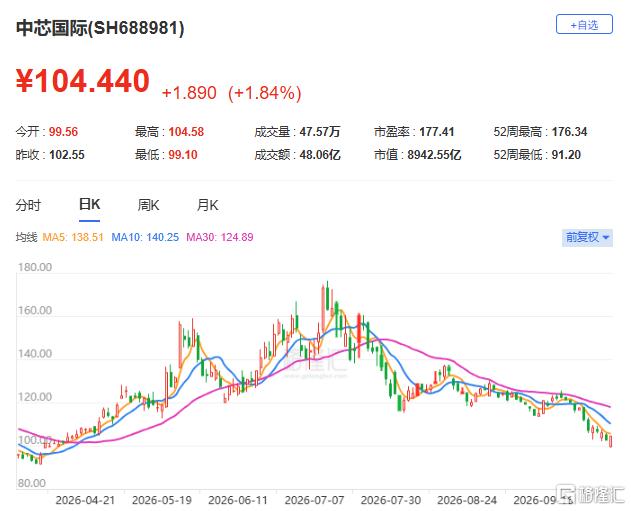
Task: Click the 均线 label
Action: click(26, 237)
